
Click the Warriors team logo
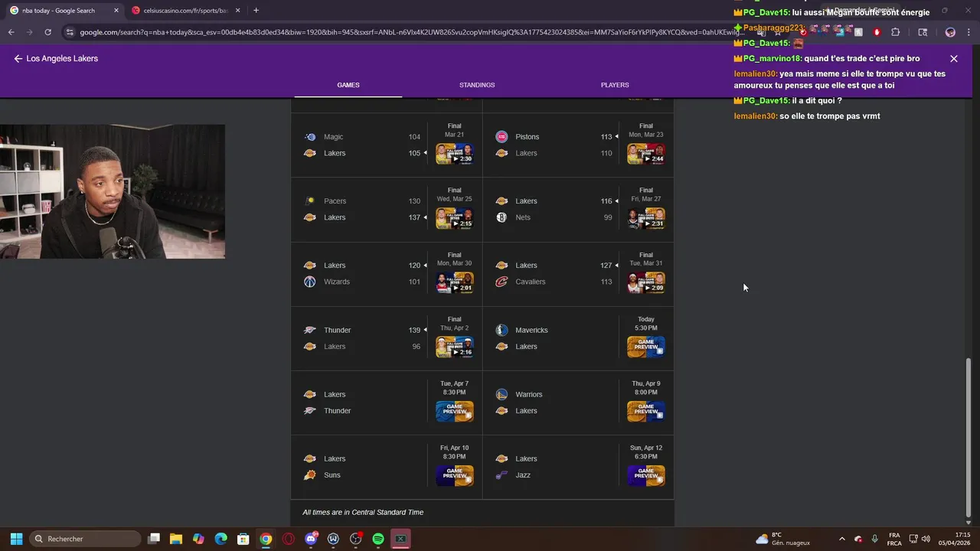point(501,394)
